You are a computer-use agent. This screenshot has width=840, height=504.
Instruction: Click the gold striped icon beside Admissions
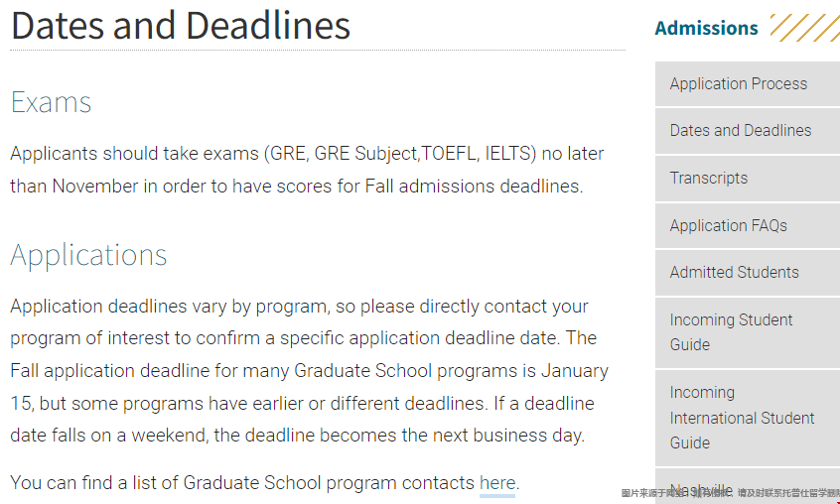click(x=803, y=28)
